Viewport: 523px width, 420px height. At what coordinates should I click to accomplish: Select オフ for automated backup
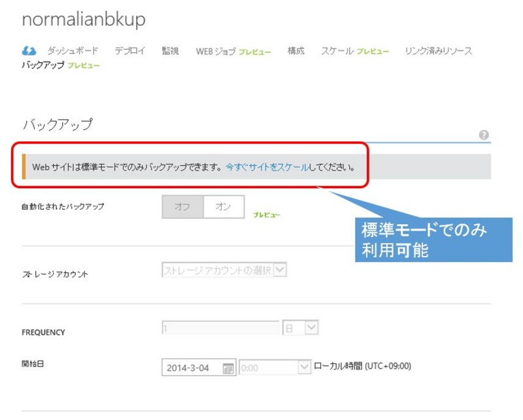(x=184, y=206)
